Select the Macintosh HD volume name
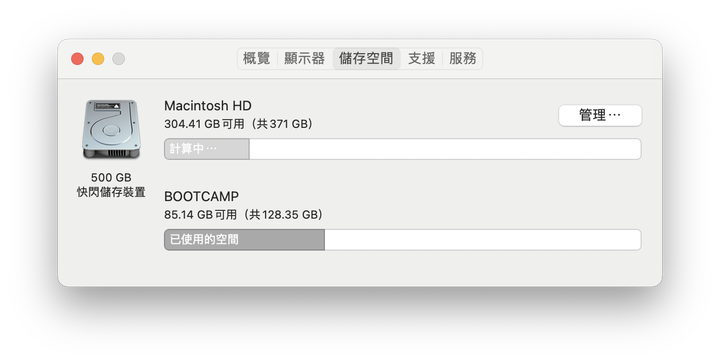 click(x=208, y=106)
